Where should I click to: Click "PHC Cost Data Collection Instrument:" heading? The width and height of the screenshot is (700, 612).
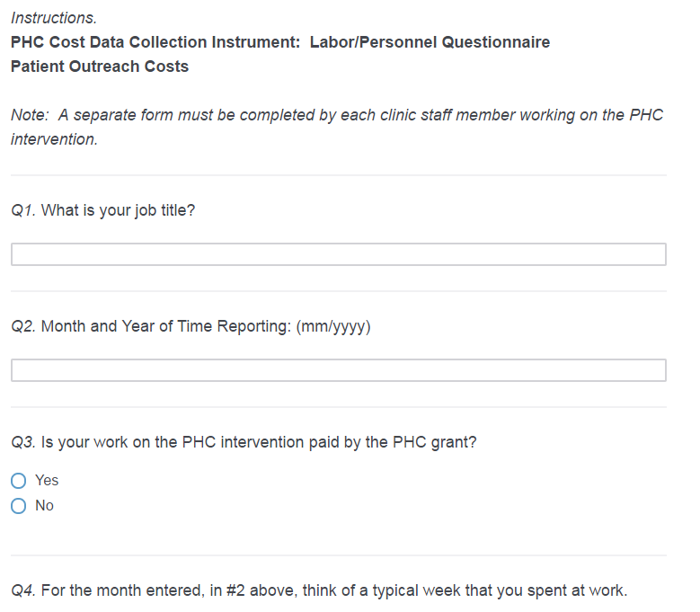coord(155,42)
